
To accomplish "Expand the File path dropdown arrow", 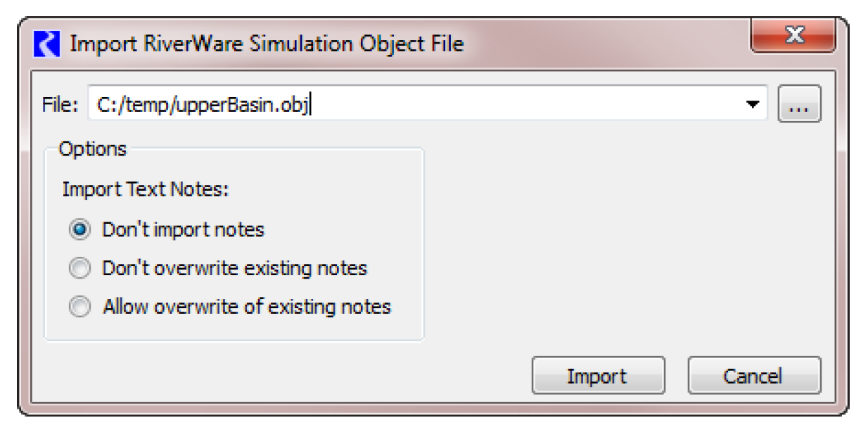I will pyautogui.click(x=753, y=105).
